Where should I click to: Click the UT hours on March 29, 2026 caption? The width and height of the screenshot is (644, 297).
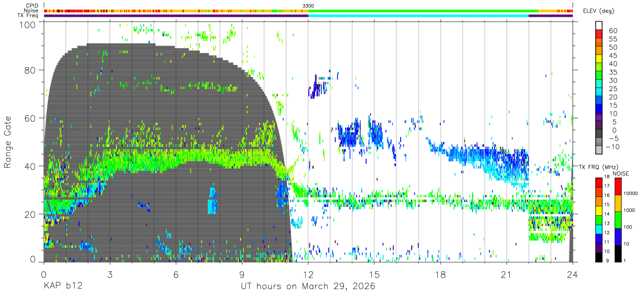(x=307, y=287)
